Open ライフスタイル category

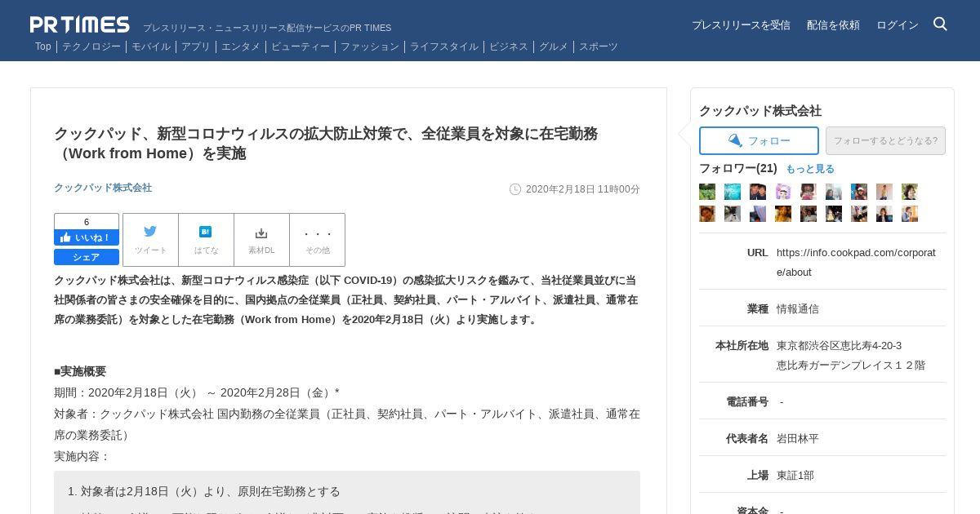click(444, 47)
